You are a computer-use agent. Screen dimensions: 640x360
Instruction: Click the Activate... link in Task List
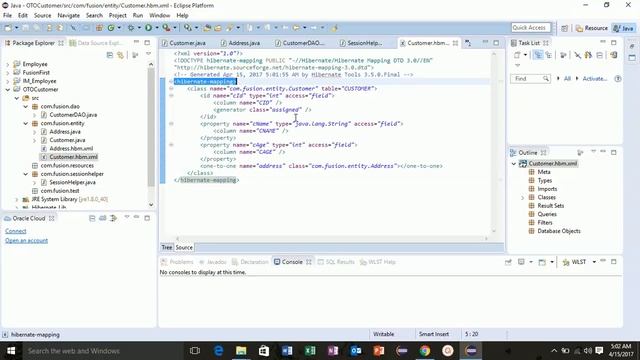(595, 78)
